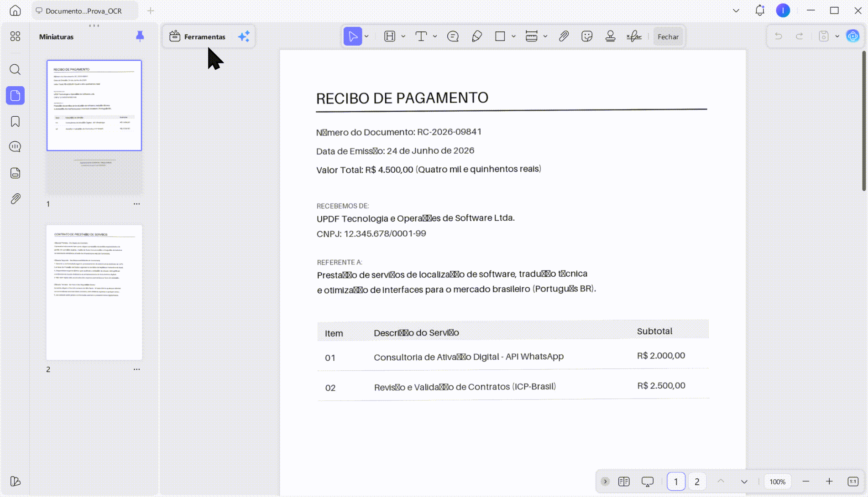Click the R$ 2.500,00 subtotal cell
868x497 pixels.
661,386
